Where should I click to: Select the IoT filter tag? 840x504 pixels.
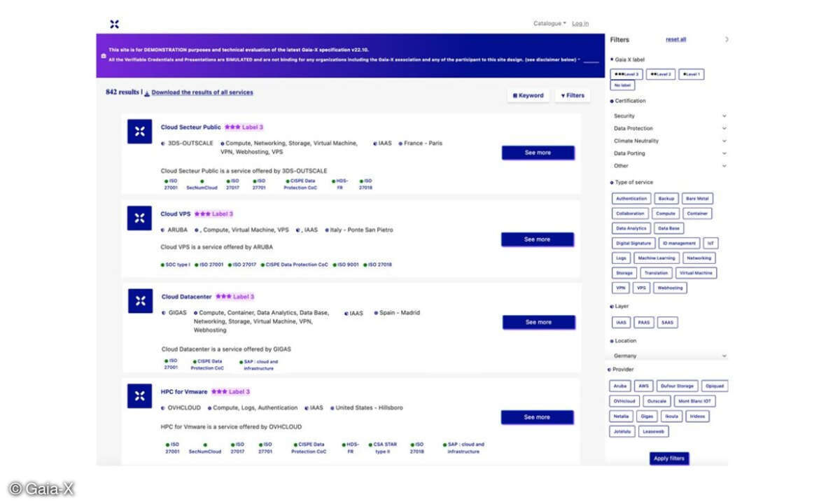click(710, 244)
